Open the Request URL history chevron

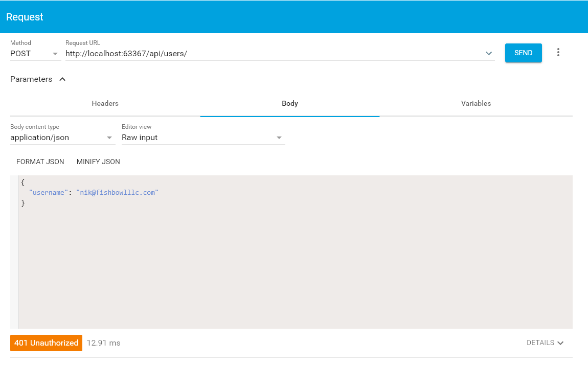click(x=489, y=53)
